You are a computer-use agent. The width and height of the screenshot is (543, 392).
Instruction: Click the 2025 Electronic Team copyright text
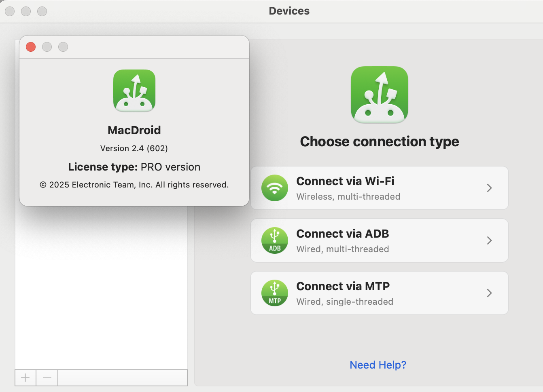tap(134, 185)
